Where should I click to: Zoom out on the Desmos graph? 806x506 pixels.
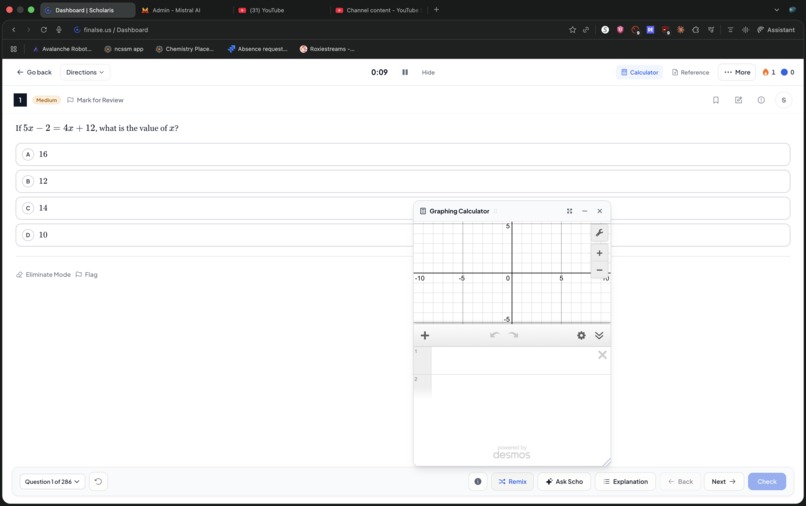[599, 270]
